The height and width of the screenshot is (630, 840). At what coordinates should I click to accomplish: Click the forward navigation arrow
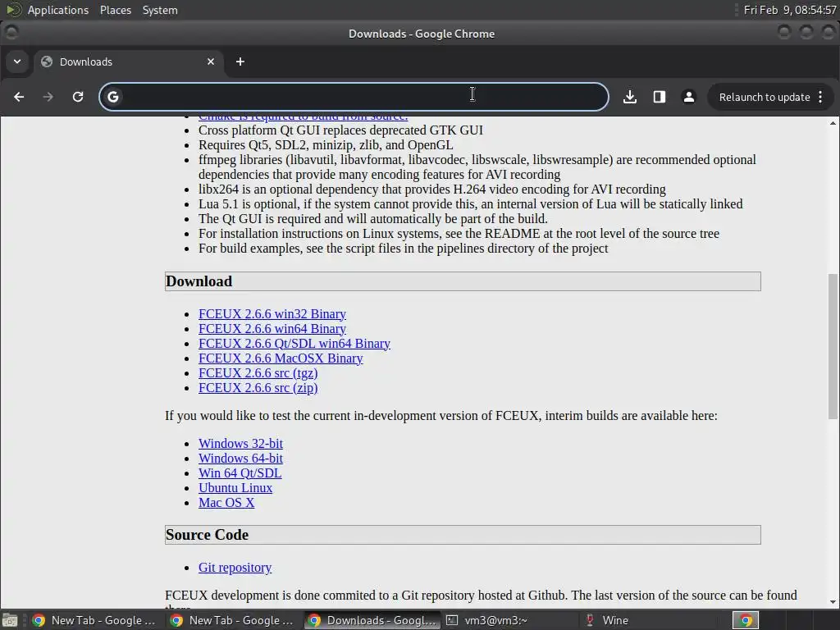[48, 97]
